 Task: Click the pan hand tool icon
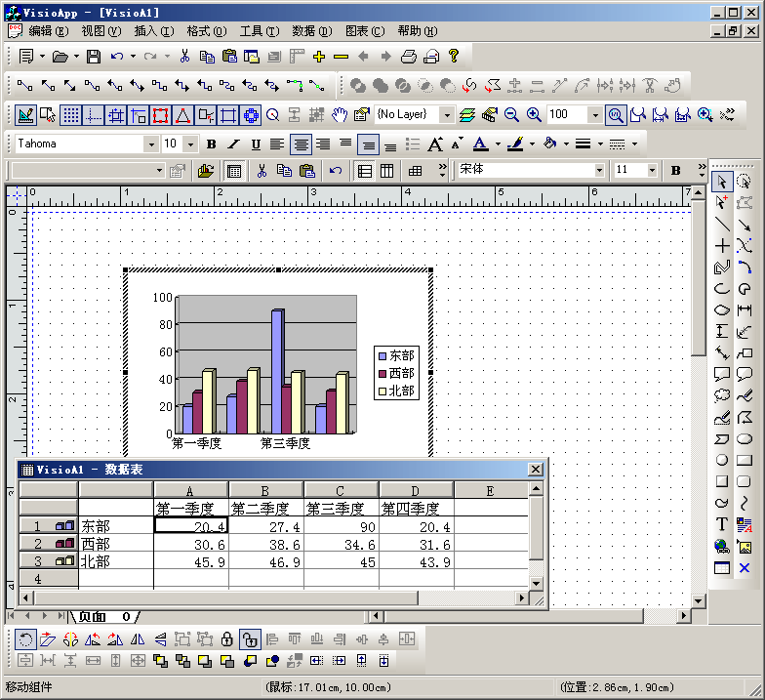339,115
